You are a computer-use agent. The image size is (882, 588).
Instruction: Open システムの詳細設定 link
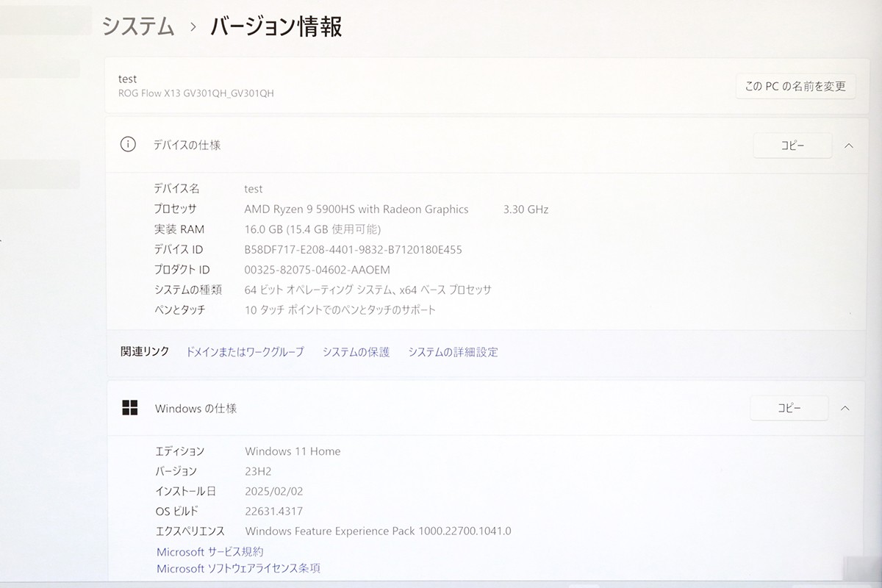click(453, 352)
